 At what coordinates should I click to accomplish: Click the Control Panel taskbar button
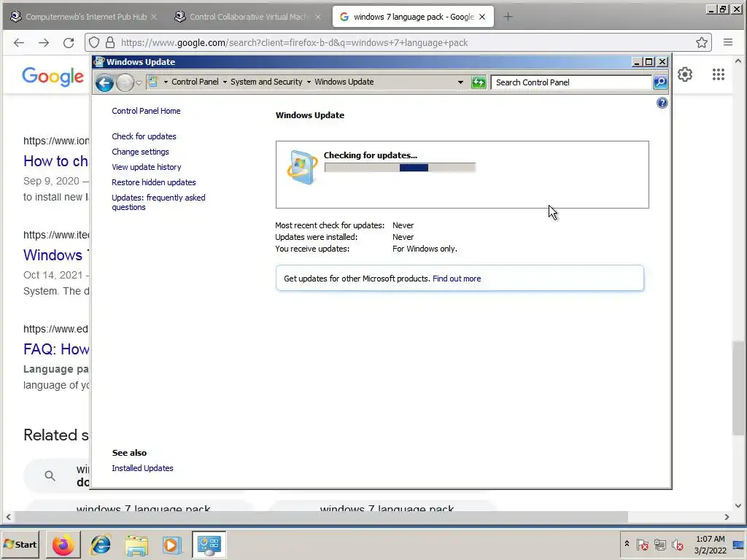(209, 545)
